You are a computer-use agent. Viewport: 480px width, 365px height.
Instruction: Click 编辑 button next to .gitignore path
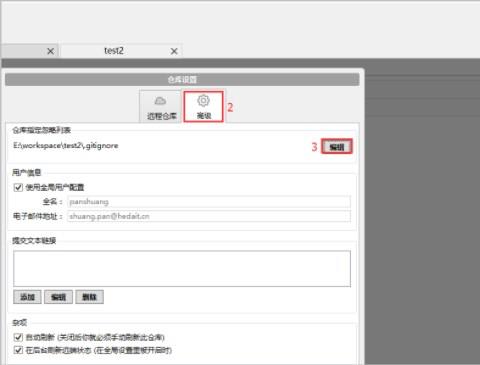coord(337,147)
